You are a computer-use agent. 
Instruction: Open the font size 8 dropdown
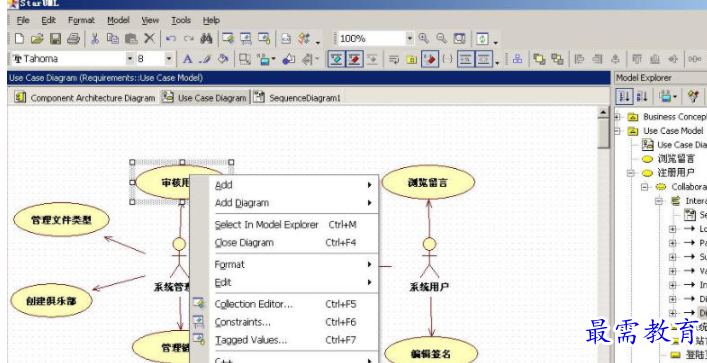click(x=169, y=59)
